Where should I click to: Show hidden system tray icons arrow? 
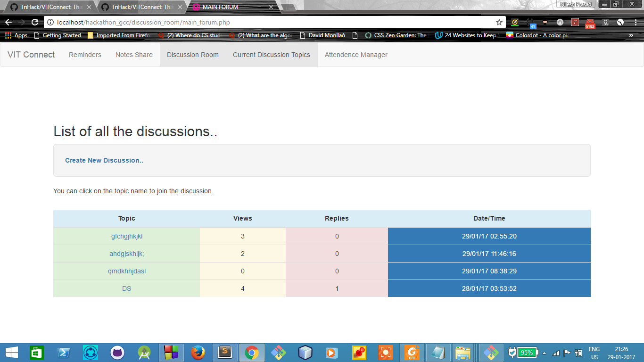(x=544, y=353)
